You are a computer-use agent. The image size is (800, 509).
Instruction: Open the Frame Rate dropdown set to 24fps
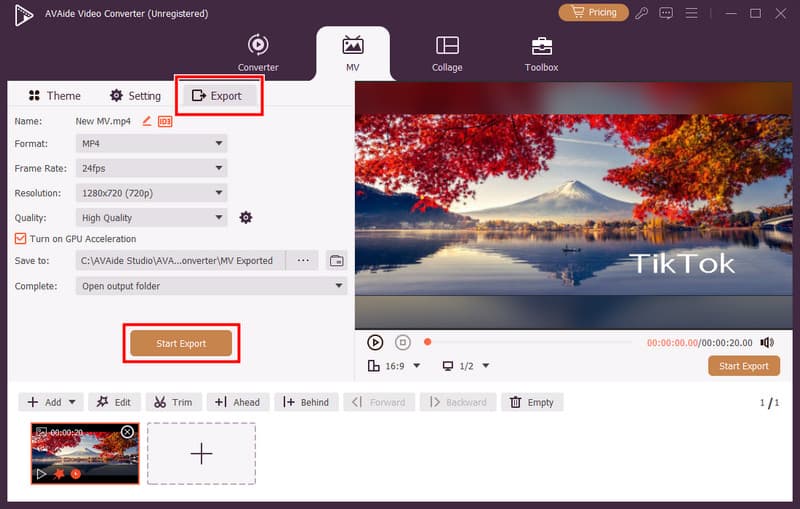(152, 168)
